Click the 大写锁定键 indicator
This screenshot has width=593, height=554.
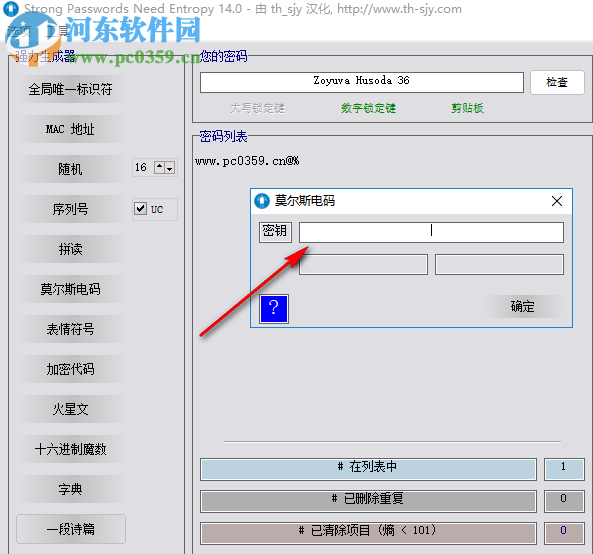(257, 109)
